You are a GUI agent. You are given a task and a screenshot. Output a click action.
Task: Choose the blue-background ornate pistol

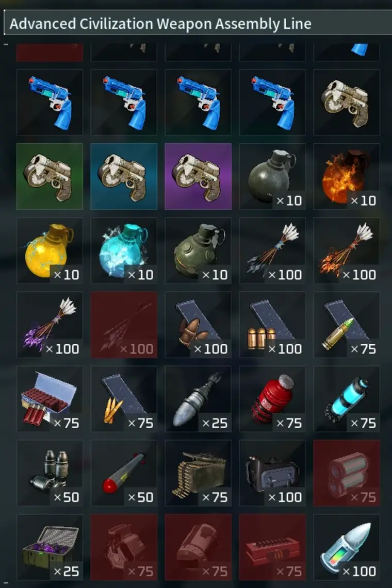(x=124, y=176)
